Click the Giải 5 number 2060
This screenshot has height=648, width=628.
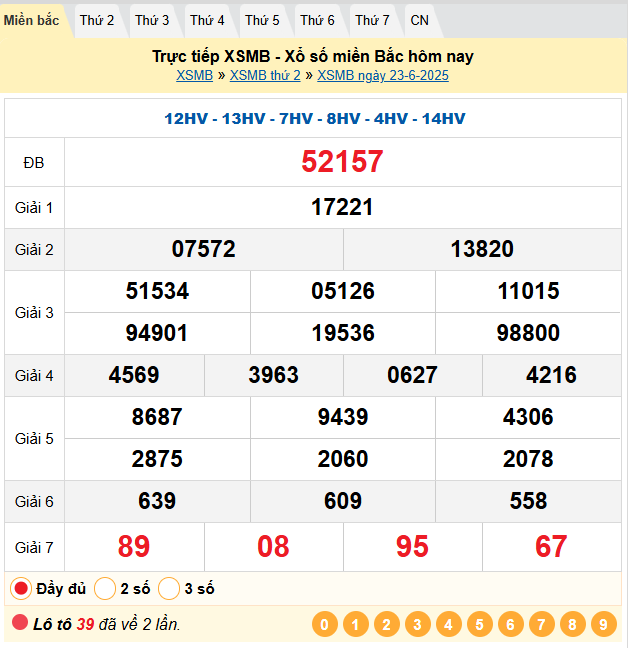coord(343,459)
